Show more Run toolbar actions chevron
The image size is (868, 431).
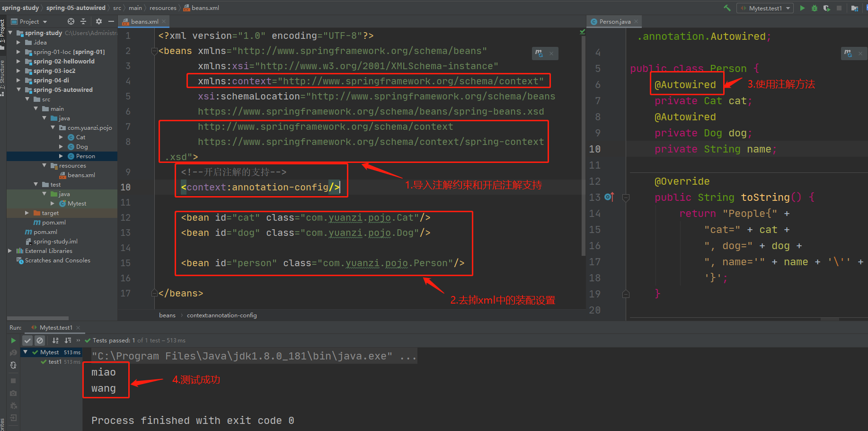[79, 341]
